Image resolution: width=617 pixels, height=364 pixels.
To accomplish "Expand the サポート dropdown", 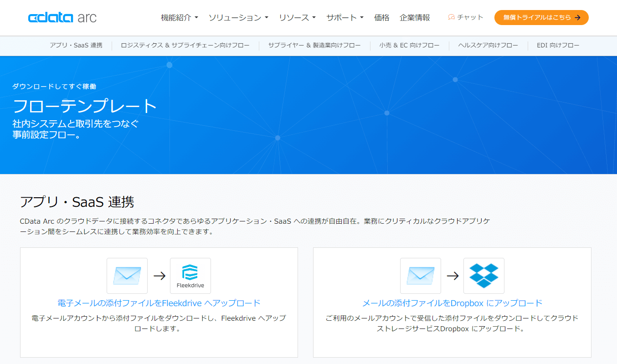I will pyautogui.click(x=344, y=17).
